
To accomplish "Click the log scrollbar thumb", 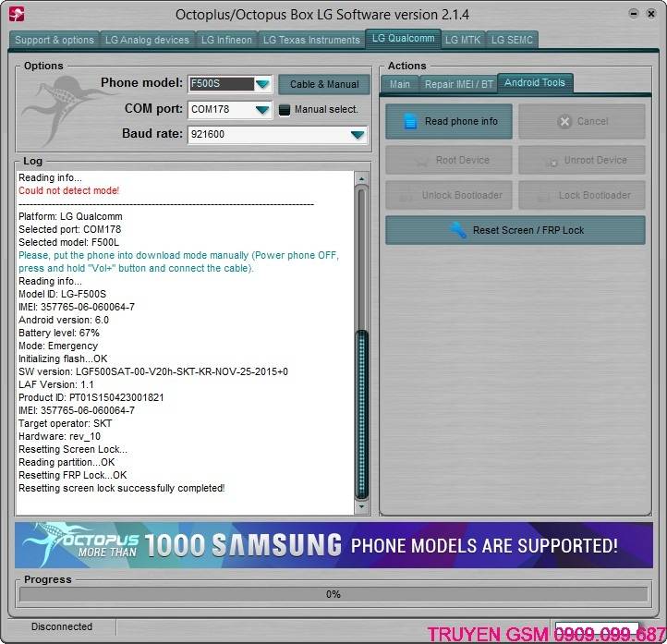I will 361,414.
